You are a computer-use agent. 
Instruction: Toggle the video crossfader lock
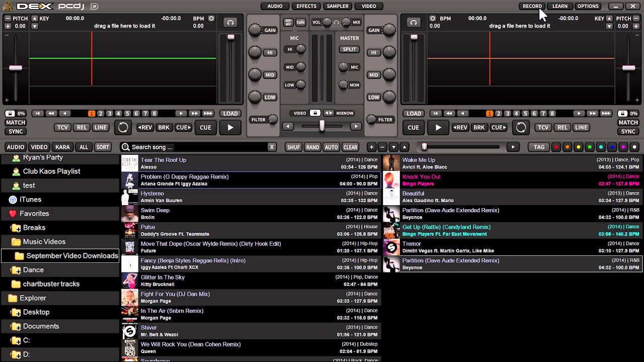[315, 113]
